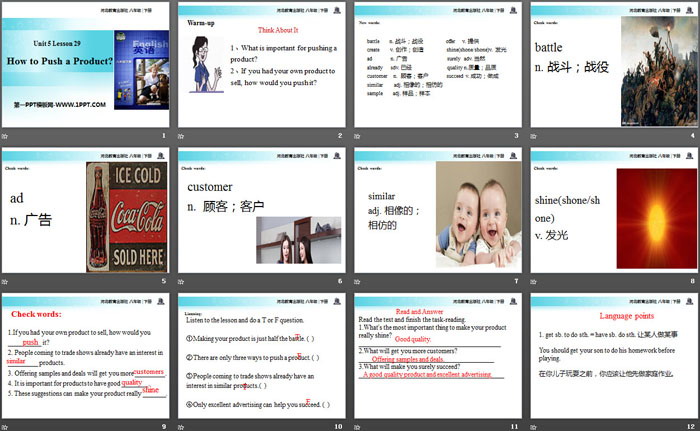This screenshot has width=700, height=431.
Task: Click the slide number 2 label
Action: [340, 135]
